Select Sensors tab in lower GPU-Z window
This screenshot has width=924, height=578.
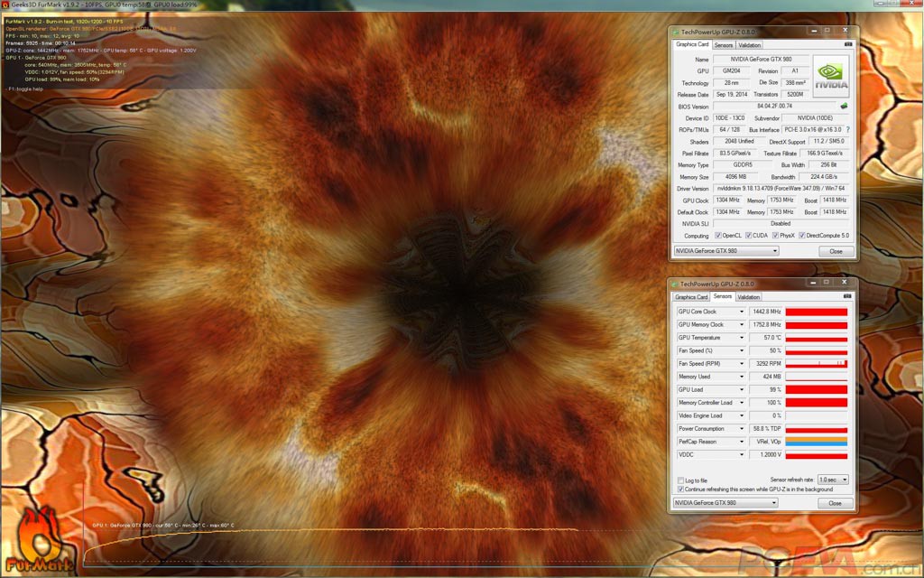pos(723,296)
